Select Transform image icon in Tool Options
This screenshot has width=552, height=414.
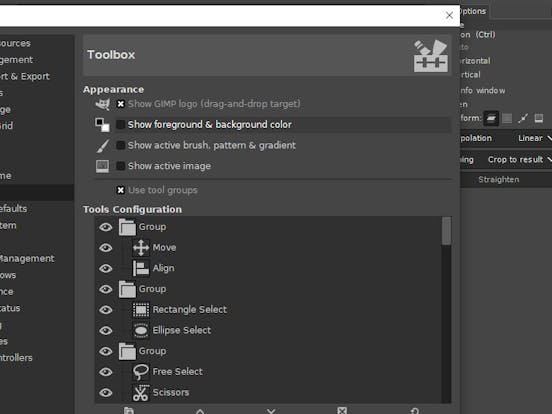(x=539, y=118)
